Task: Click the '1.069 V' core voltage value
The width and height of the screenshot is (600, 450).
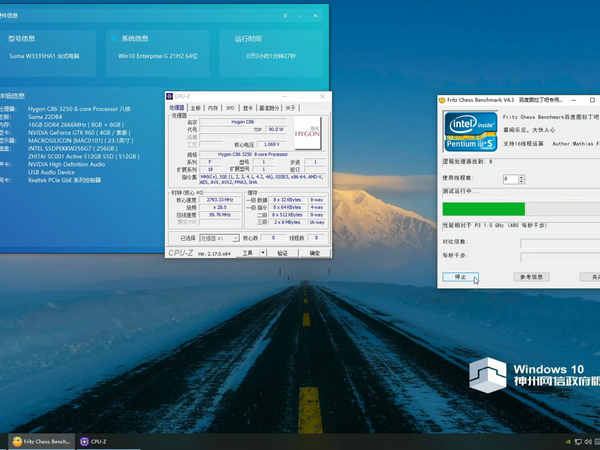Action: tap(272, 144)
